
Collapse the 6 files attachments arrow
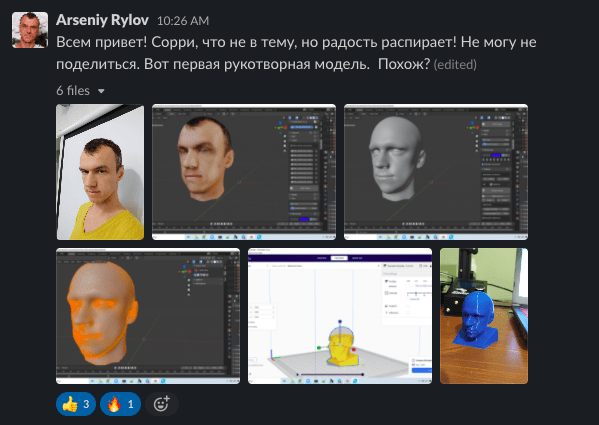click(x=101, y=91)
